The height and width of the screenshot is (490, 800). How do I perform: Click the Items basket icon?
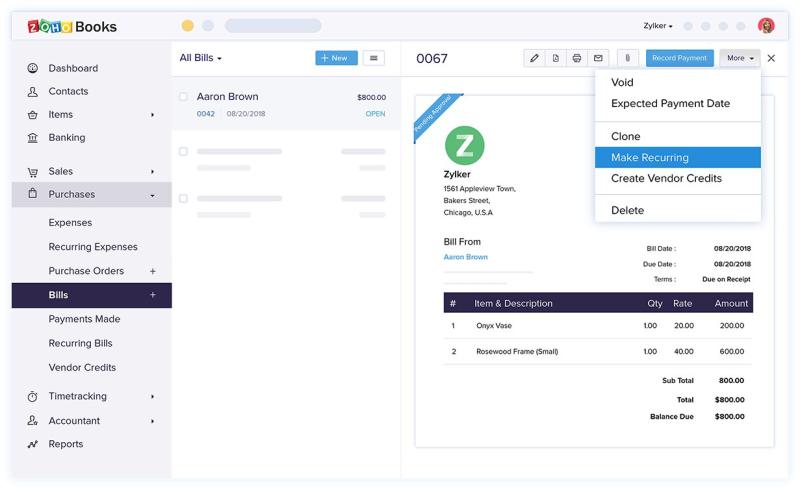pyautogui.click(x=33, y=115)
